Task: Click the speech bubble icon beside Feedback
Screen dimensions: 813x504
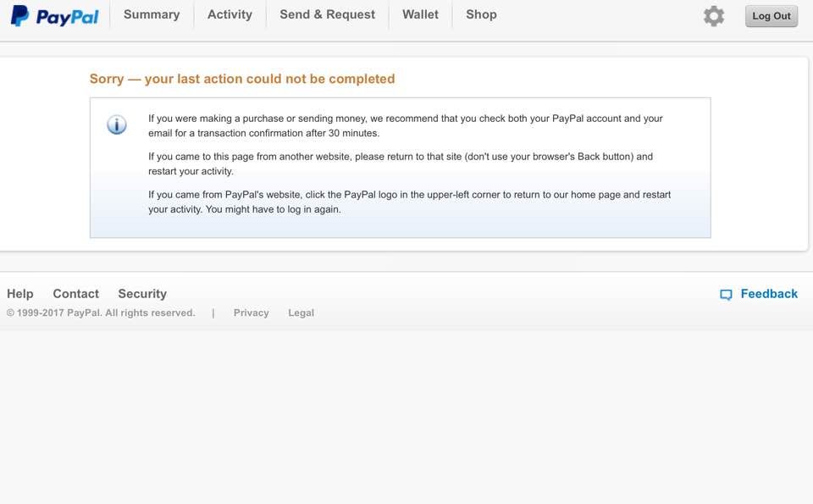Action: point(726,295)
